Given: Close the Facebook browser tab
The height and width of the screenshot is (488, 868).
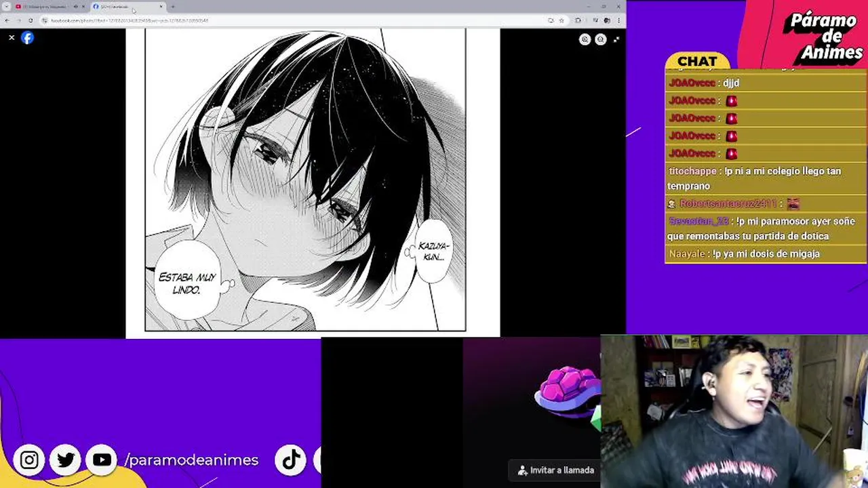Looking at the screenshot, I should pyautogui.click(x=161, y=7).
